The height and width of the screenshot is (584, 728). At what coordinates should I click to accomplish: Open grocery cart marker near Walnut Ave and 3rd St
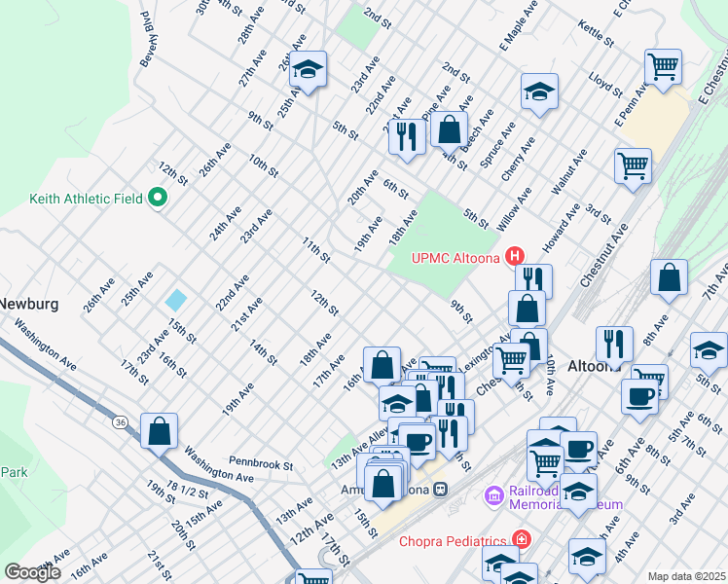click(x=633, y=168)
